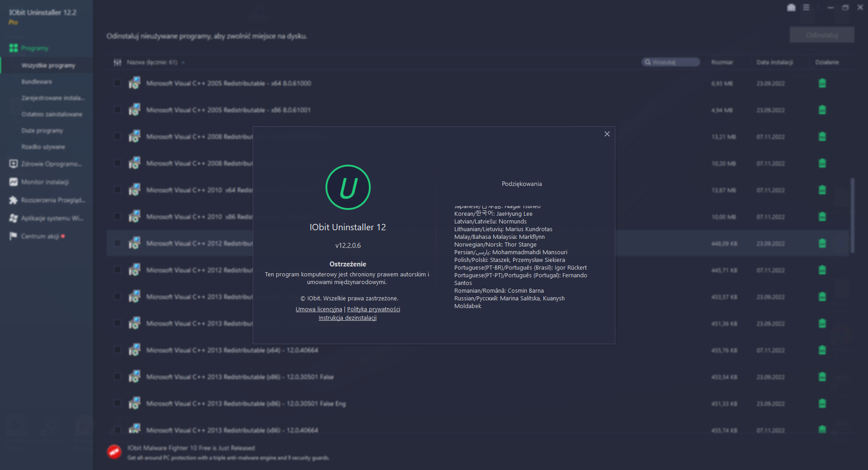868x470 pixels.
Task: Open the Instrukcja dezinstalacji link
Action: point(348,318)
